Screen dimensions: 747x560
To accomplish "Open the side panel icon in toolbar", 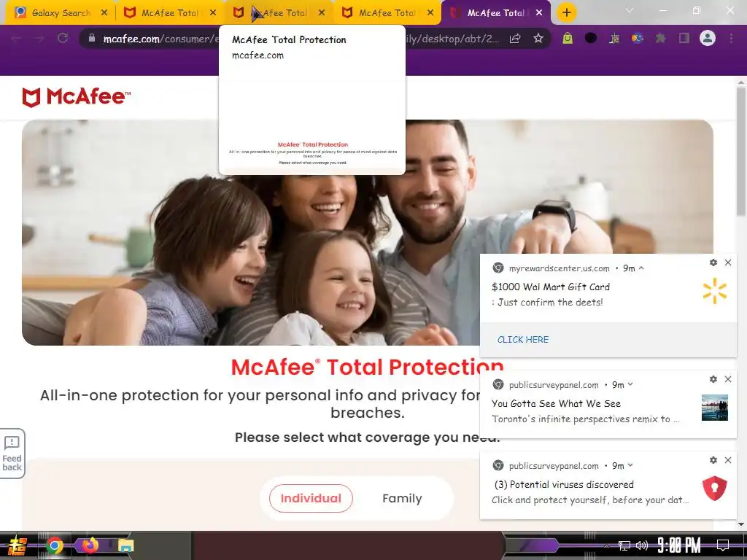I will (x=684, y=38).
